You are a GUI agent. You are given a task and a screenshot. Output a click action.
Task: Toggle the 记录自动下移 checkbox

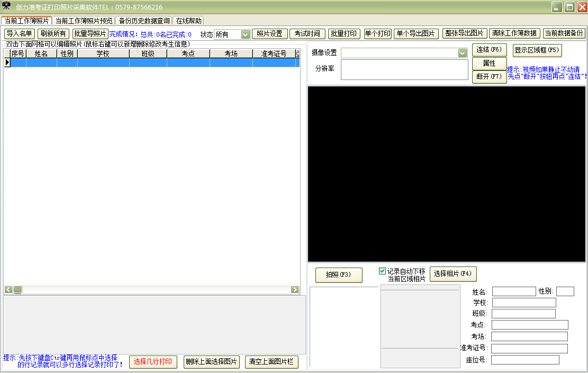coord(382,271)
